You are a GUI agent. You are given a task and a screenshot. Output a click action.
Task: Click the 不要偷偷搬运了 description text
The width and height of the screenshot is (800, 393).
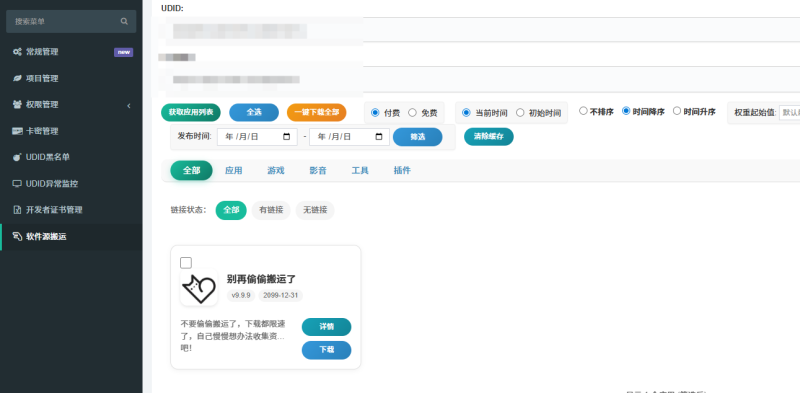233,336
